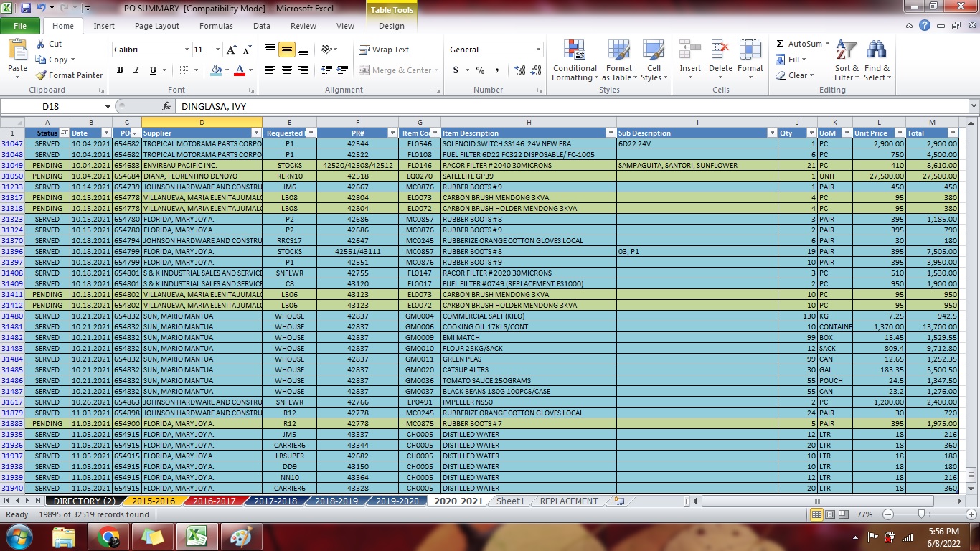Cut the selection with the scissors icon

pyautogui.click(x=49, y=44)
